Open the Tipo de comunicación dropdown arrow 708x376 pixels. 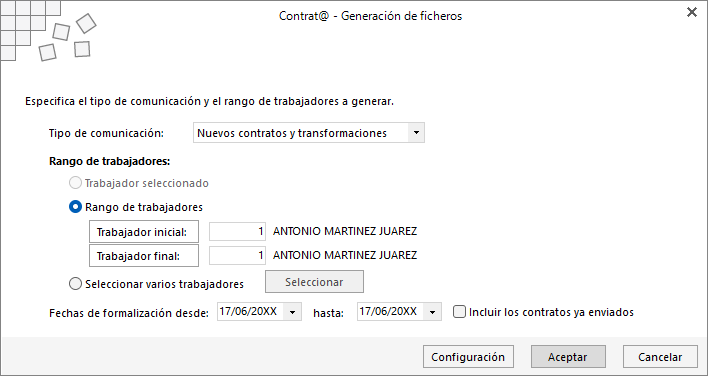416,133
